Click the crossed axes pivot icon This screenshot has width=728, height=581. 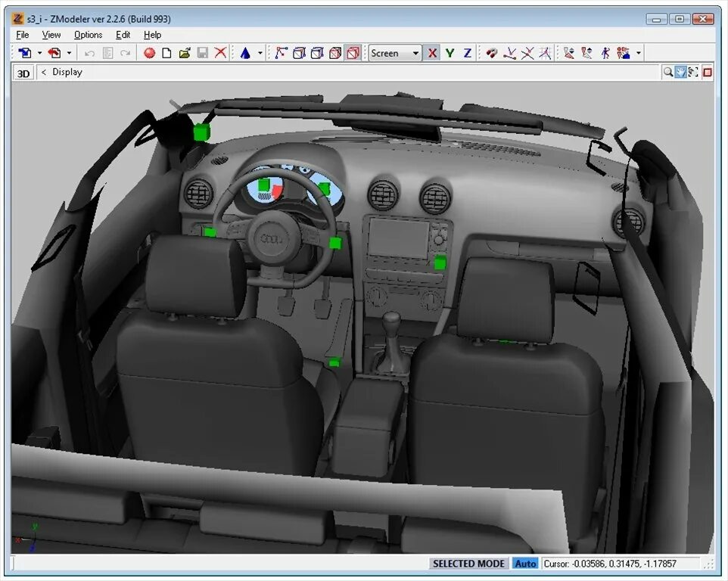click(x=527, y=53)
